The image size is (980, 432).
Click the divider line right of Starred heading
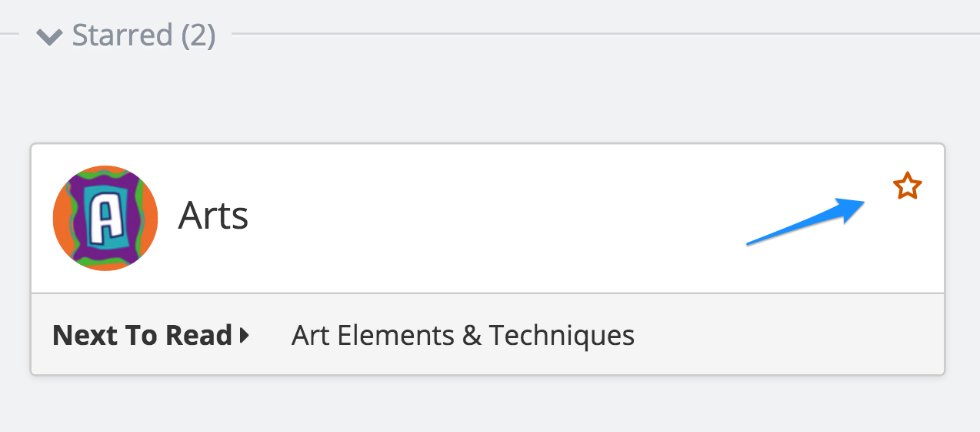[x=605, y=34]
